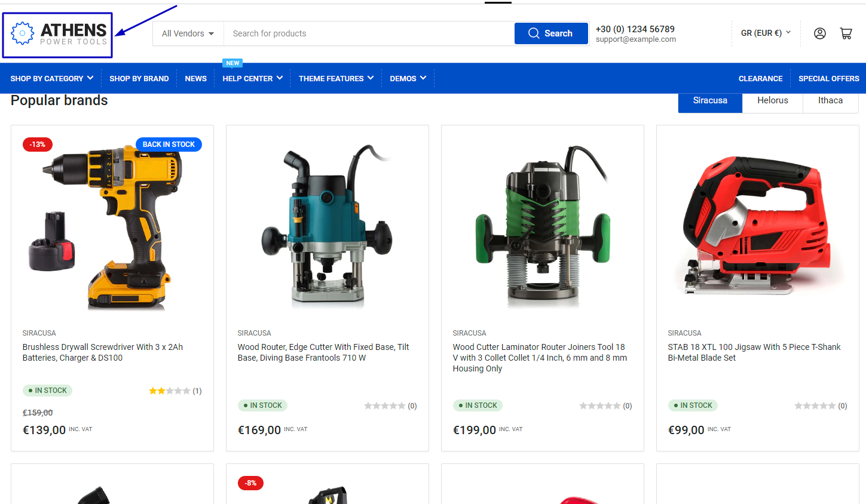Image resolution: width=866 pixels, height=504 pixels.
Task: Click the €99,00 price
Action: pyautogui.click(x=686, y=430)
